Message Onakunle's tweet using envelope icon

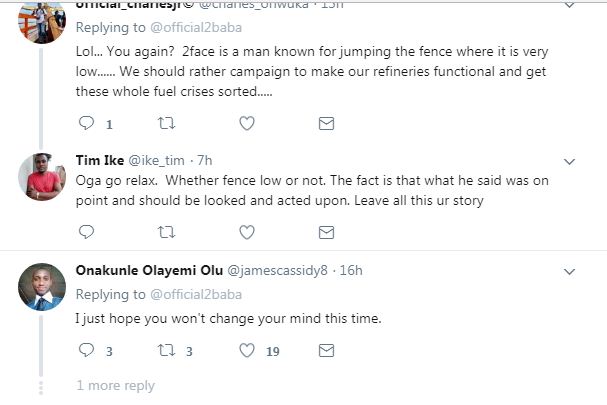(x=326, y=350)
